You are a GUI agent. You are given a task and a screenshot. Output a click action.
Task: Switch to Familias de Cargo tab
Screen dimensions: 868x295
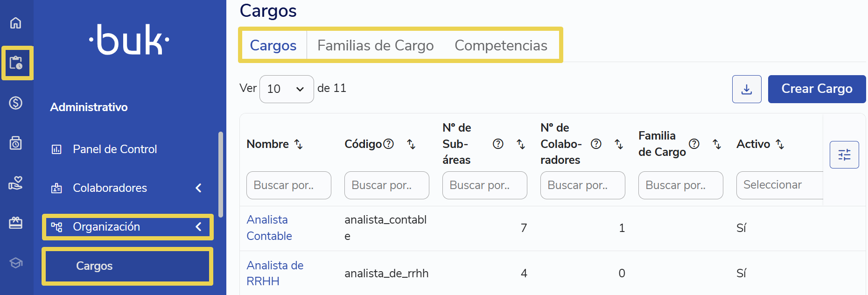coord(376,45)
